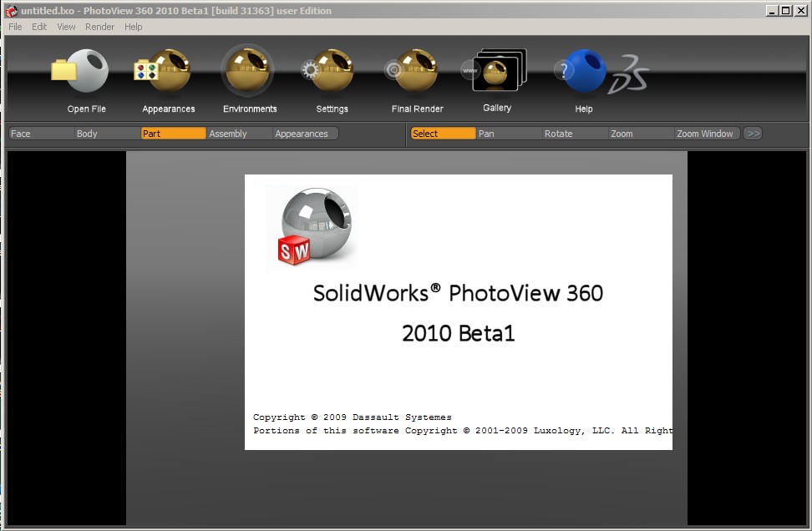Activate the Zoom Window tool
Screen dimensions: 812x531
pos(708,134)
